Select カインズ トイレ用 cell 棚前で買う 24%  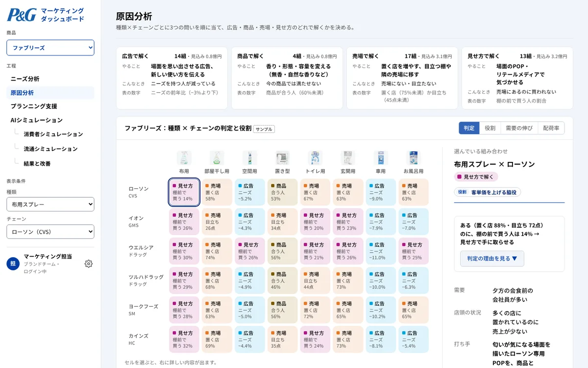(316, 340)
